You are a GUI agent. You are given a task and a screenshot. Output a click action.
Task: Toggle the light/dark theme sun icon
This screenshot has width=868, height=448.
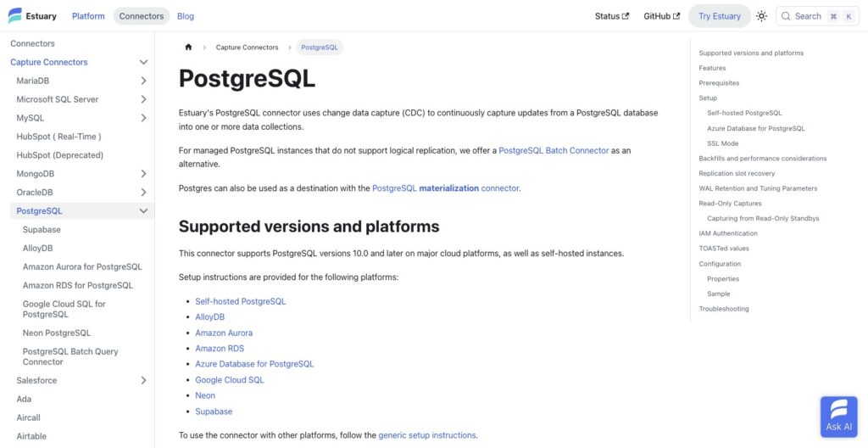pos(762,16)
